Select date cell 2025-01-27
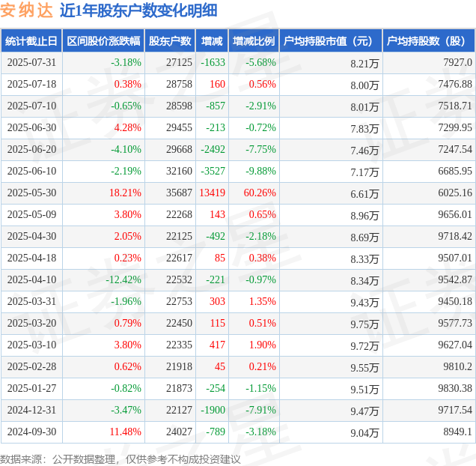Screen dimensions: 476x466 pos(31,389)
